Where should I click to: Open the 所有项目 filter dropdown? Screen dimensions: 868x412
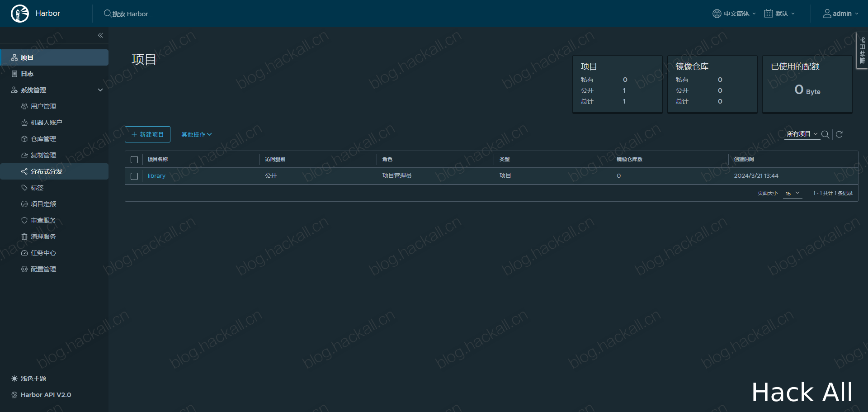point(802,134)
